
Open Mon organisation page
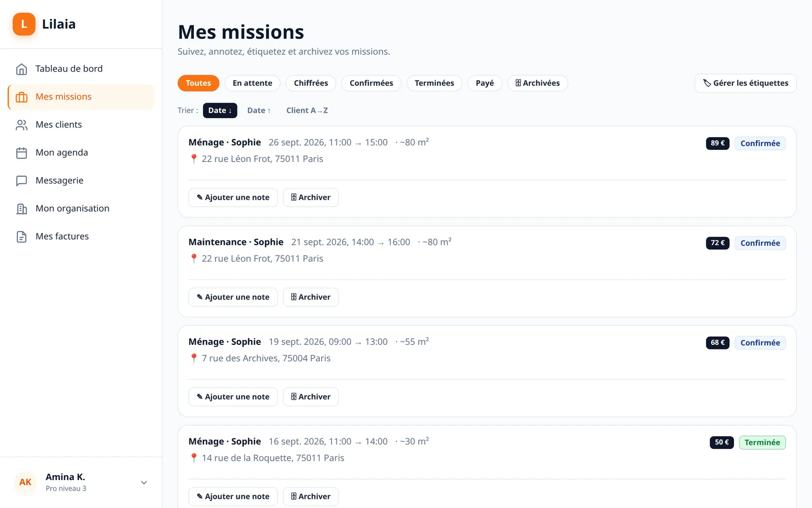click(x=81, y=208)
